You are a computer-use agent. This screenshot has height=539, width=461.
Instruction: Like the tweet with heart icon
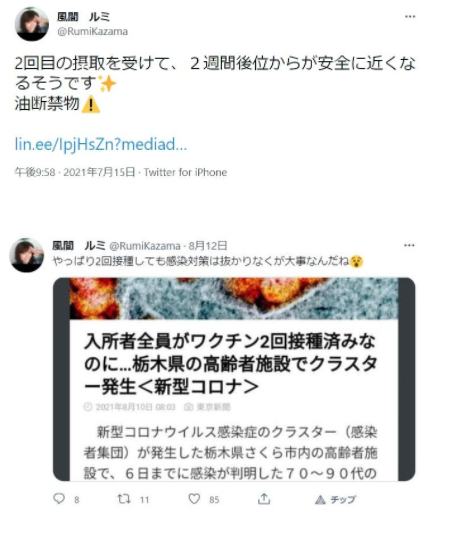click(194, 499)
